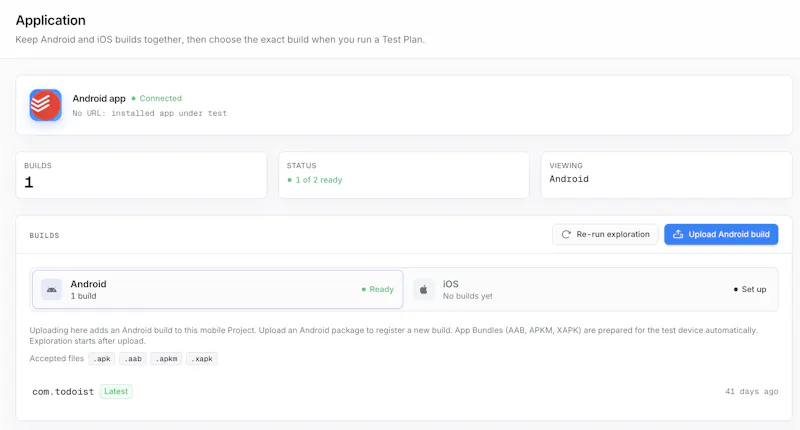Click the 'Accepted files' label
Screen dimensions: 800x430
(x=57, y=359)
